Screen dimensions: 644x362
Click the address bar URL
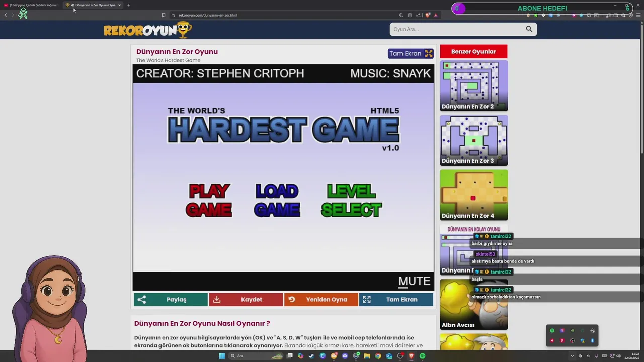pos(208,15)
